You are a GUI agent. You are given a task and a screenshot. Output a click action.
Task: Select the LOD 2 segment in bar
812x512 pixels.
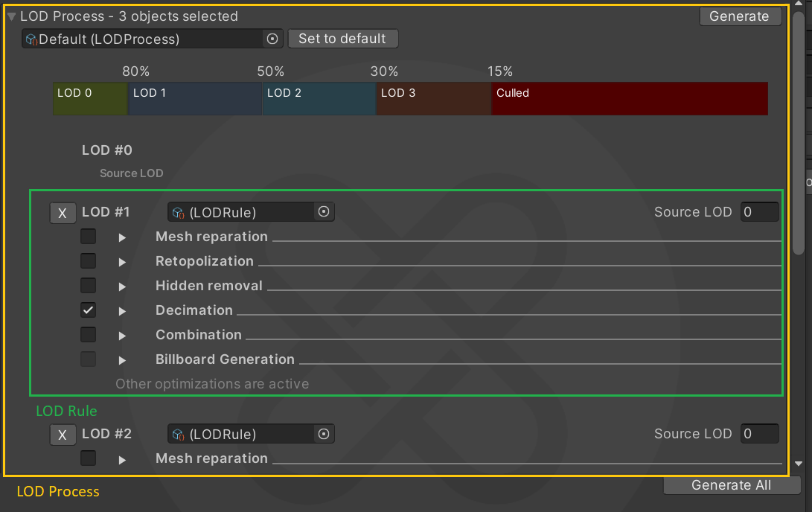(319, 98)
